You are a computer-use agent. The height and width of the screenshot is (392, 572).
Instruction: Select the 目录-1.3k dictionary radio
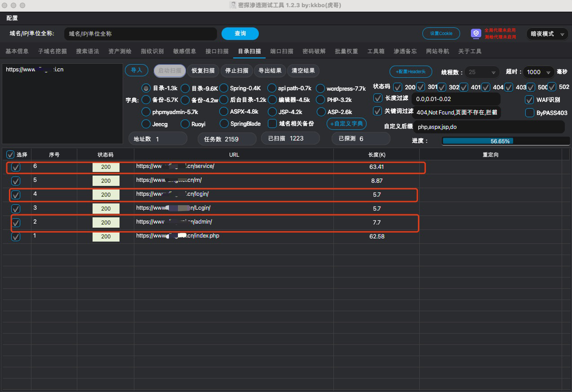[146, 88]
